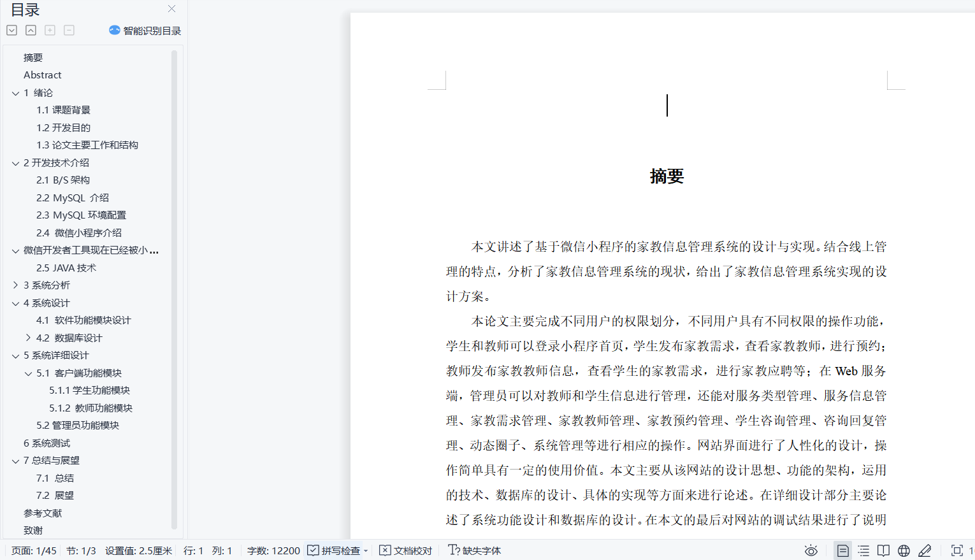Open 文档校对 proofreading tool
Viewport: 975px width, 560px height.
[x=406, y=550]
